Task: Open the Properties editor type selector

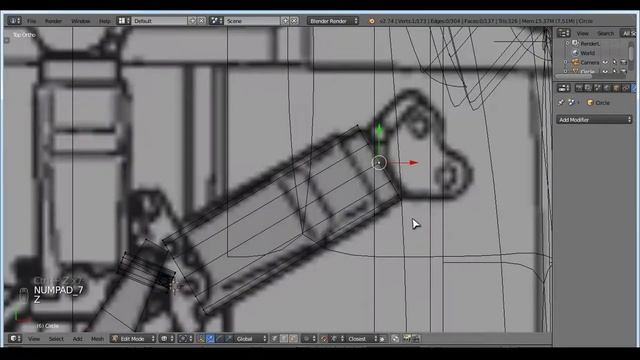Action: pyautogui.click(x=564, y=88)
